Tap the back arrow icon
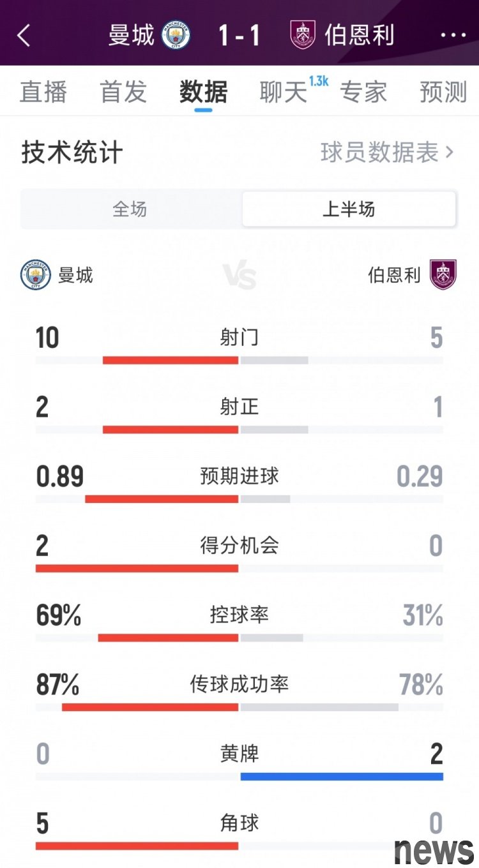Viewport: 479px width, 868px height. point(24,36)
